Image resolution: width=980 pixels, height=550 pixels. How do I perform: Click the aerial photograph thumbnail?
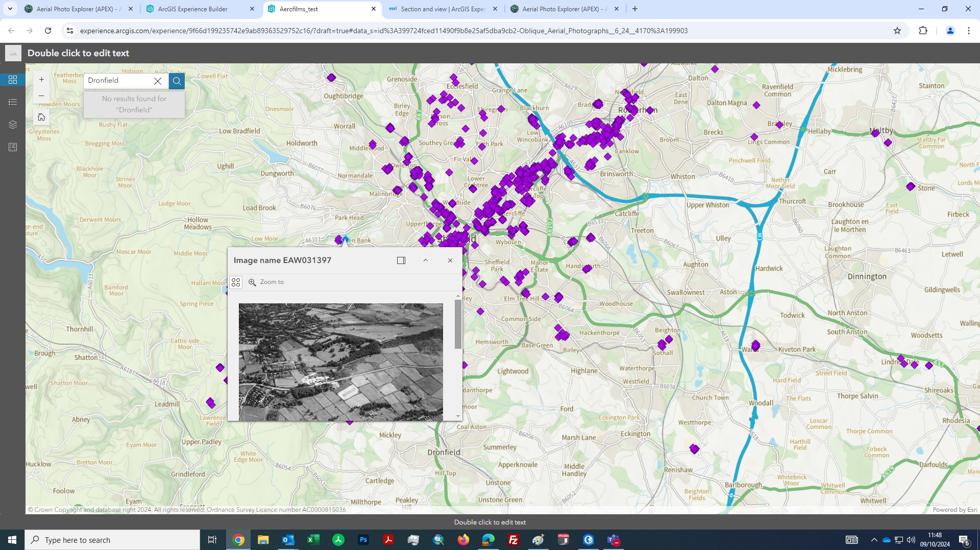coord(340,362)
